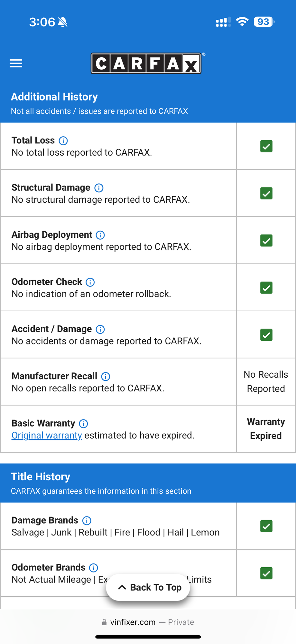Image resolution: width=296 pixels, height=644 pixels.
Task: Click the Total Loss green checkmark
Action: click(266, 146)
